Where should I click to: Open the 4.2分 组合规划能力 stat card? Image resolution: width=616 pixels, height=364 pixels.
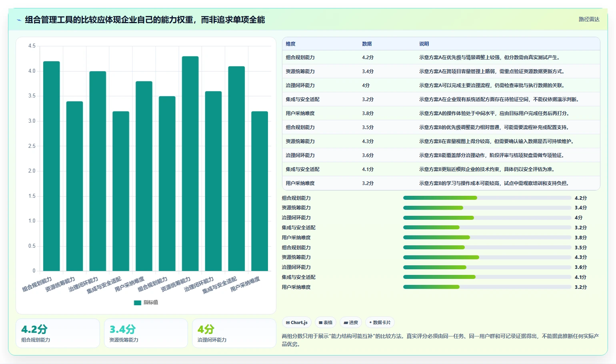point(58,333)
